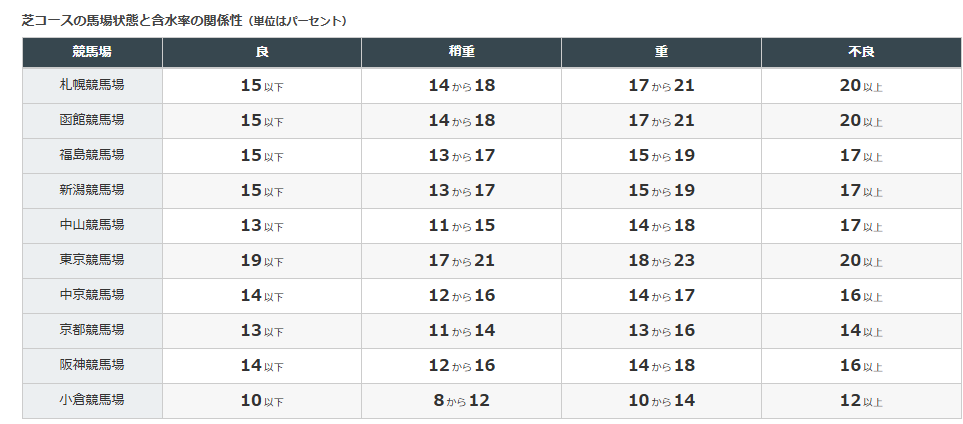Select the 札幌競馬場 row label
The width and height of the screenshot is (963, 424).
click(92, 85)
